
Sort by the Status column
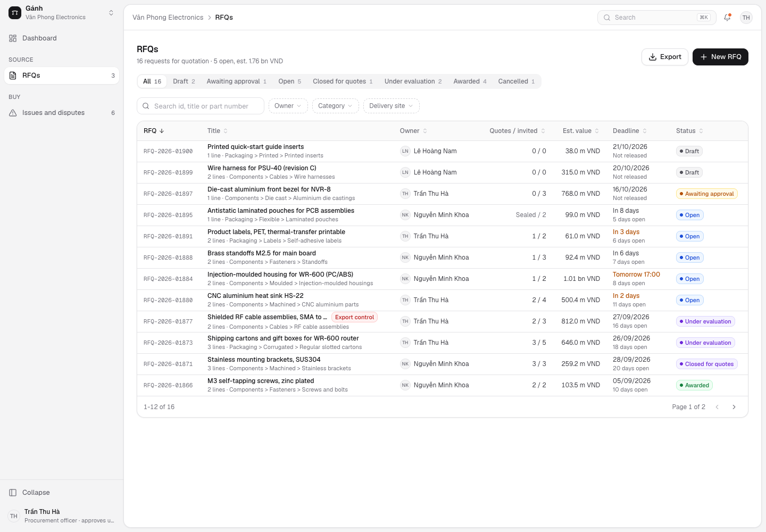pyautogui.click(x=689, y=131)
